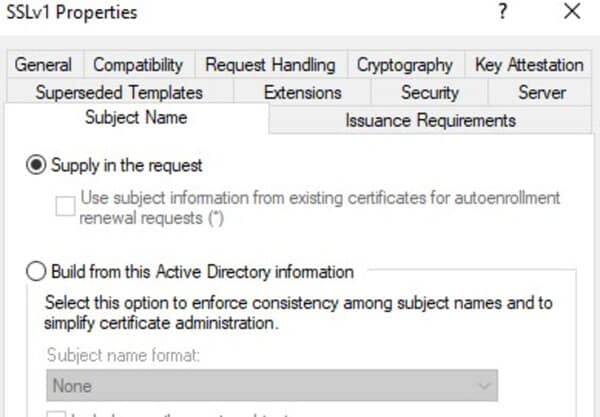The width and height of the screenshot is (600, 417).
Task: Open the Extensions tab
Action: point(302,92)
